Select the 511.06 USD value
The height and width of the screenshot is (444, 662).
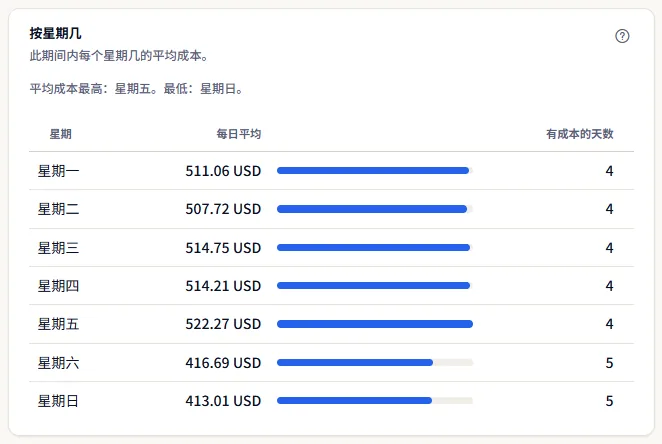(x=223, y=171)
